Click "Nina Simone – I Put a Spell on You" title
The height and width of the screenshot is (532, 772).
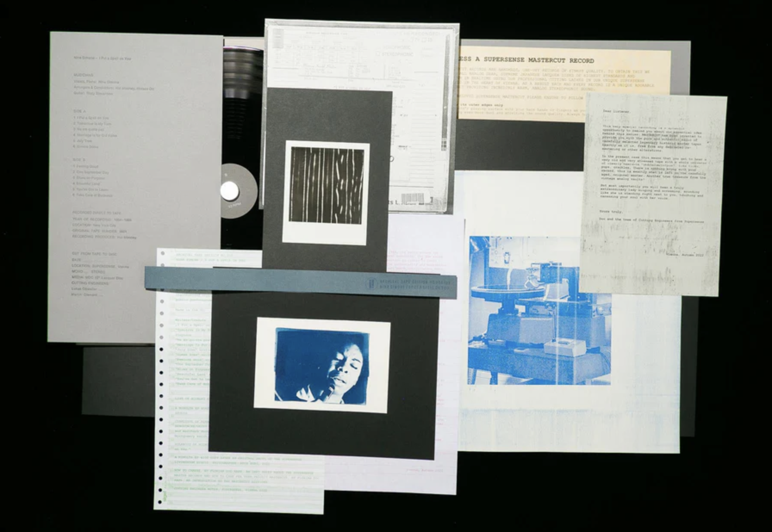tap(103, 58)
